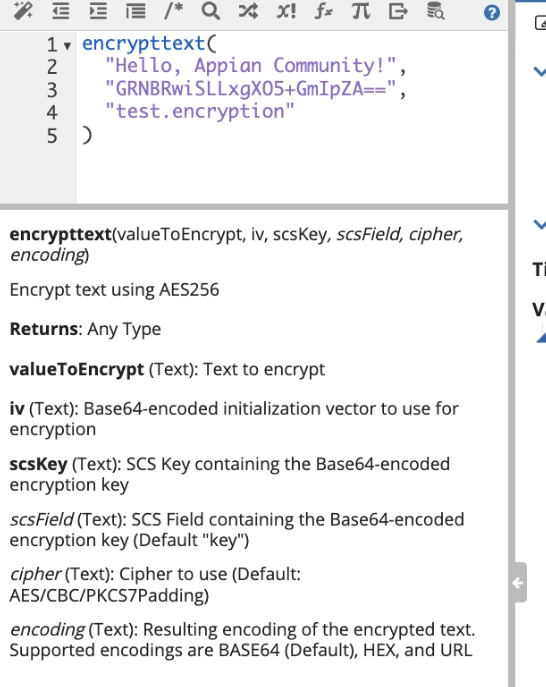Open help with the blue question mark
Viewport: 546px width, 687px height.
tap(492, 13)
